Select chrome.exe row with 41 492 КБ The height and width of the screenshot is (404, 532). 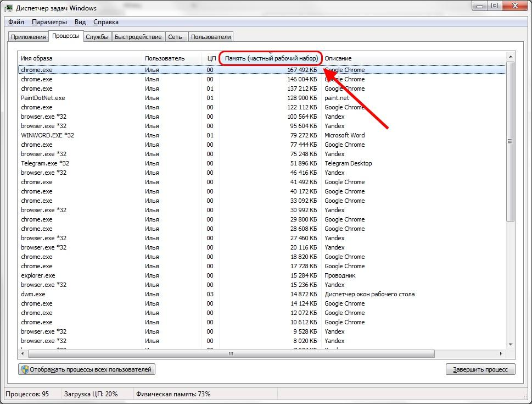click(x=261, y=182)
